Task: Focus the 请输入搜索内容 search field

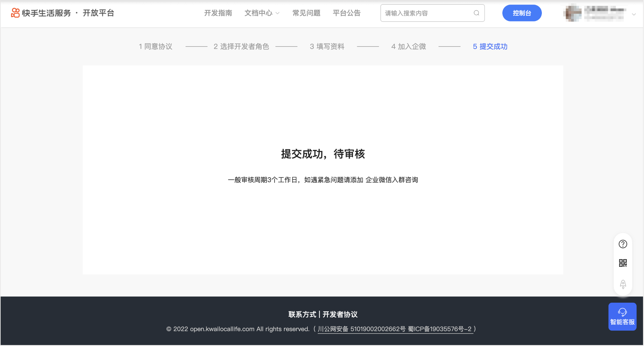Action: (x=427, y=13)
